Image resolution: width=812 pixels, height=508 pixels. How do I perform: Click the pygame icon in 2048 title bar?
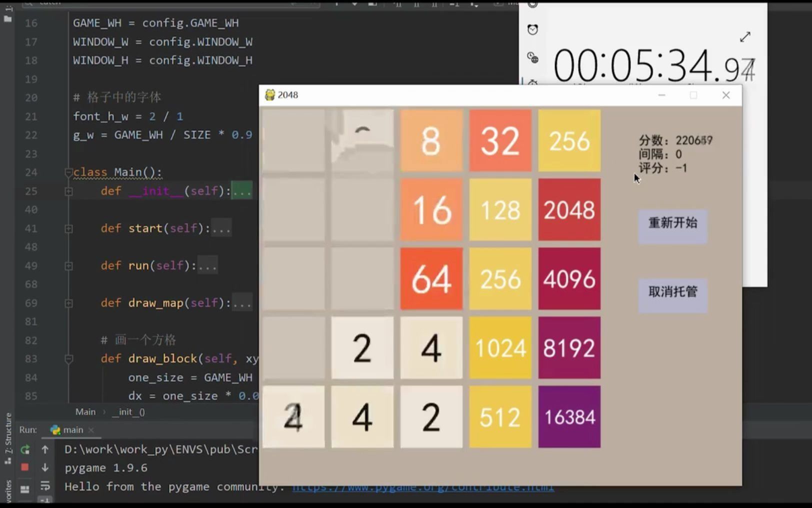269,95
